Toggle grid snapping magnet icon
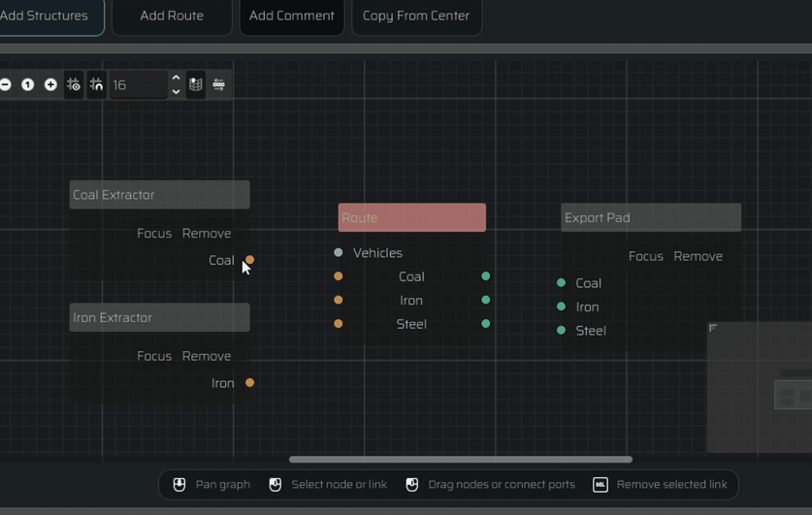Screen dimensions: 812x515 point(96,84)
